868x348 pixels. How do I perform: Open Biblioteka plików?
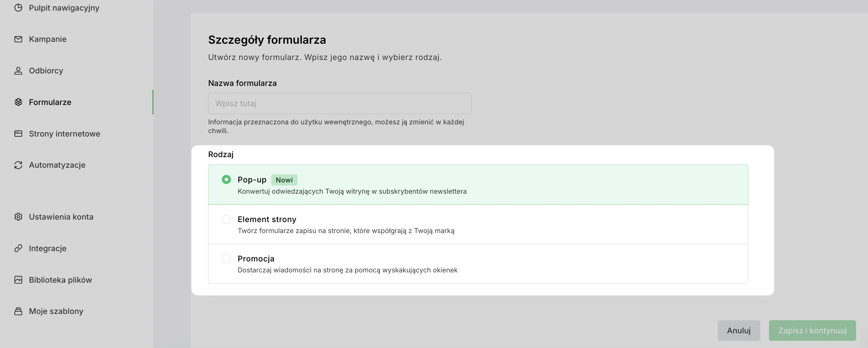click(60, 280)
